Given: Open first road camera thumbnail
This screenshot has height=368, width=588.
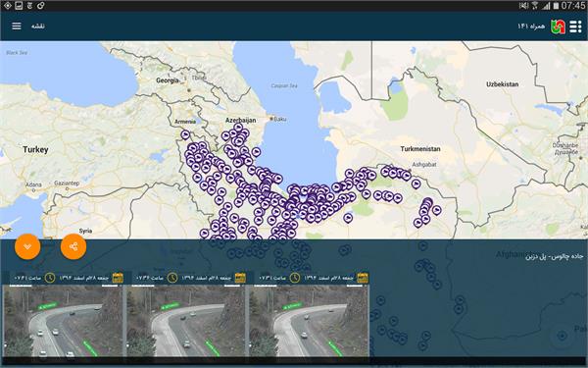Looking at the screenshot, I should pyautogui.click(x=63, y=321).
